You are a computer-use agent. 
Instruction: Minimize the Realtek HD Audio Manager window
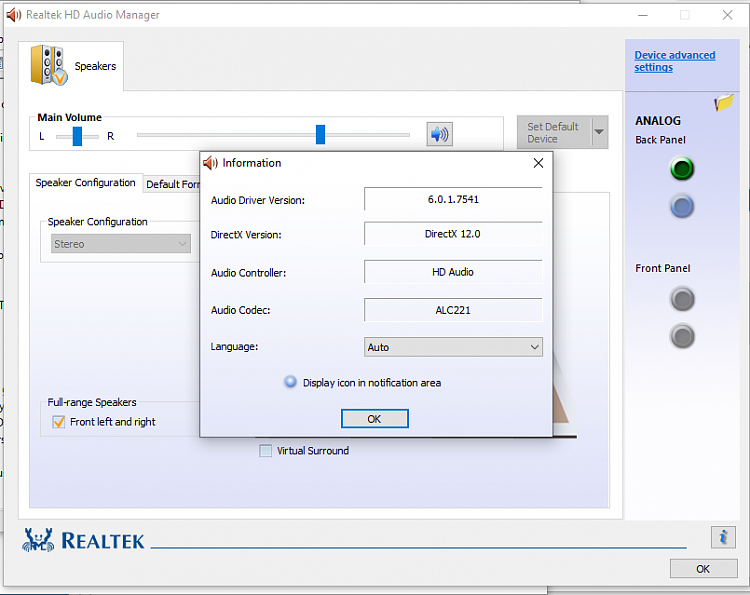643,15
